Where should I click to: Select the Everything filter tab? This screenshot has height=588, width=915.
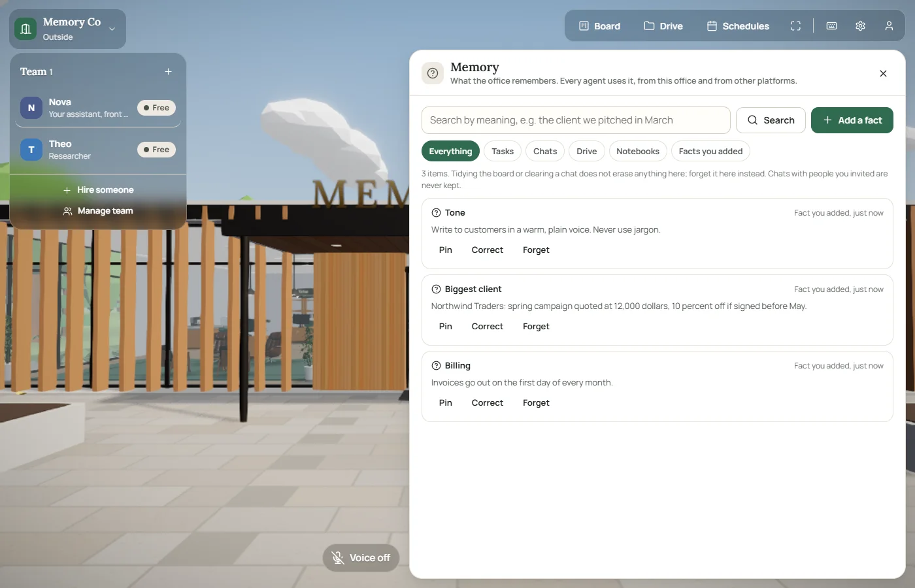[450, 151]
